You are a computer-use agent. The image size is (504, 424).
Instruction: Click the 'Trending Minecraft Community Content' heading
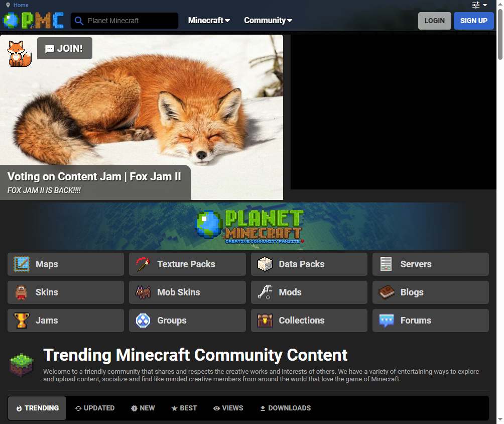[195, 355]
